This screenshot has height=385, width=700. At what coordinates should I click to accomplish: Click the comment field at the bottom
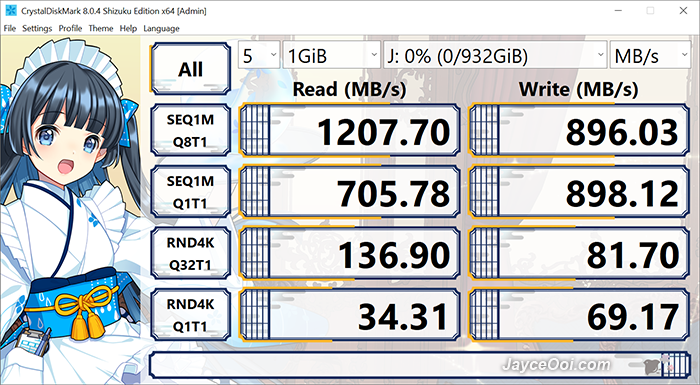click(x=419, y=364)
